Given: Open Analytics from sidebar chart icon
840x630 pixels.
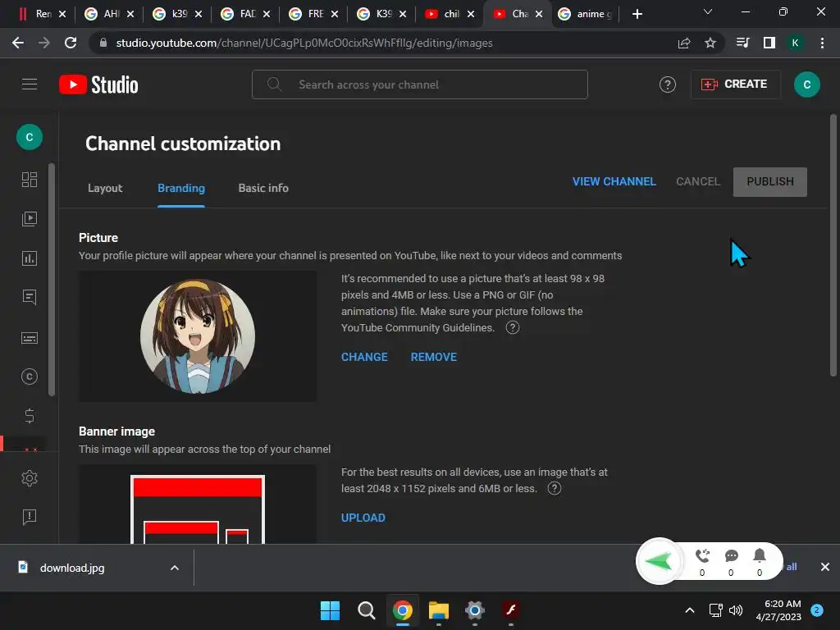Looking at the screenshot, I should [x=30, y=258].
